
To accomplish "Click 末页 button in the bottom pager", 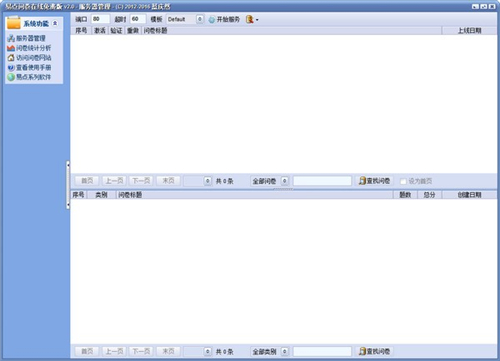I will pyautogui.click(x=168, y=351).
